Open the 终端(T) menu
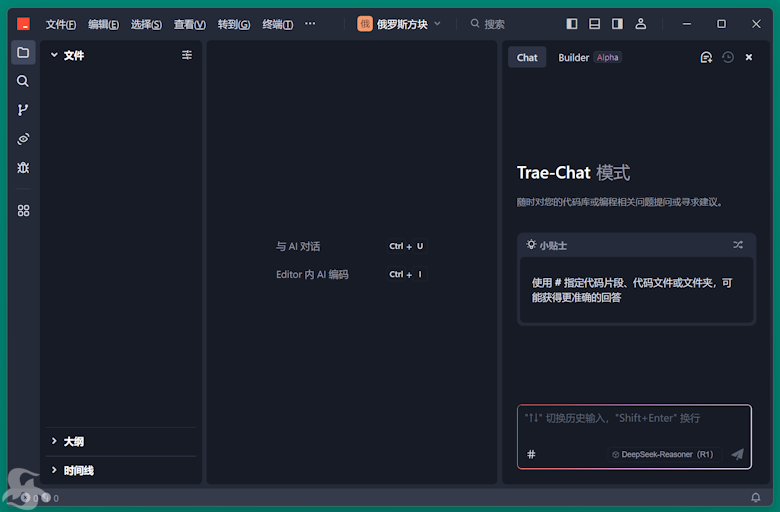The image size is (780, 512). [x=278, y=24]
